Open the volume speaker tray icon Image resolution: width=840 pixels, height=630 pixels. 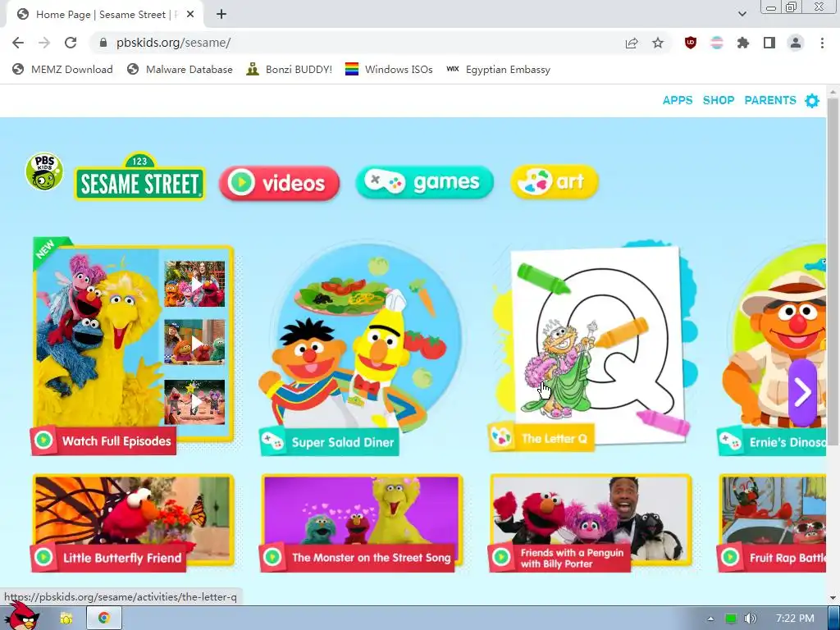(x=750, y=619)
